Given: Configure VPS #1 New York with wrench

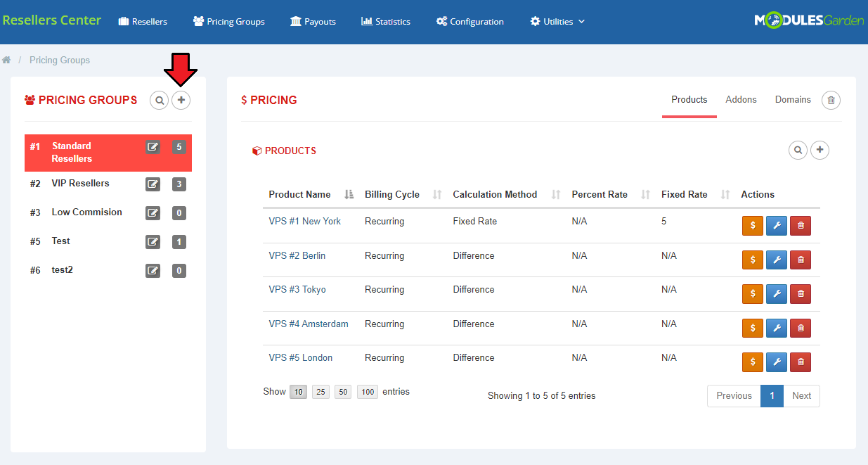Looking at the screenshot, I should (777, 226).
